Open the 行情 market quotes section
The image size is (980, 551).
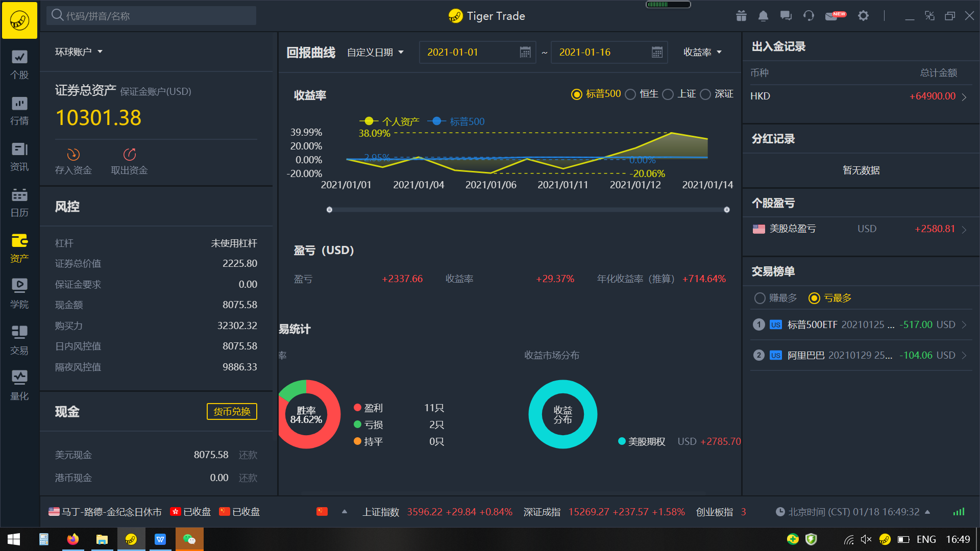19,111
